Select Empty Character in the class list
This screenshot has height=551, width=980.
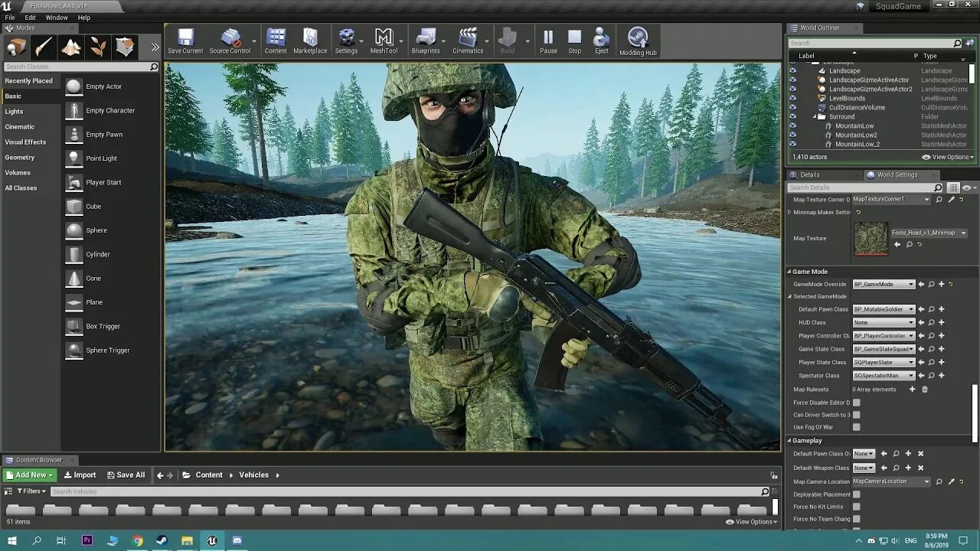tap(110, 110)
